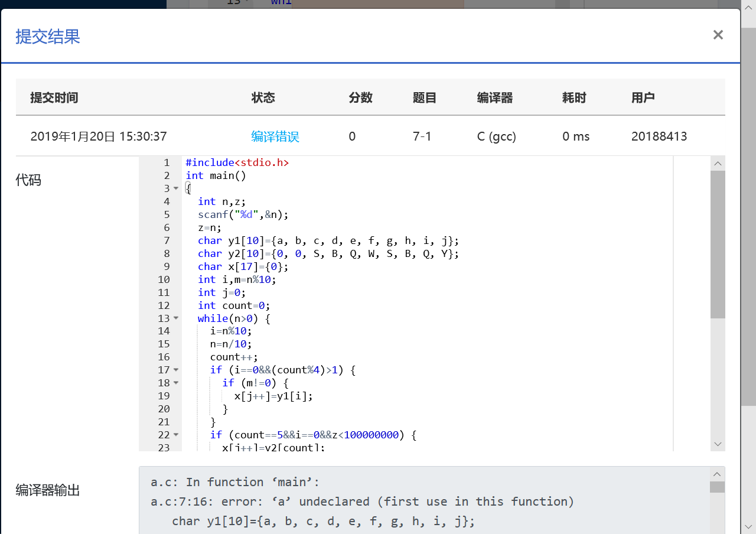The height and width of the screenshot is (534, 756).
Task: Click the code panel scroll-up arrow
Action: (x=718, y=163)
